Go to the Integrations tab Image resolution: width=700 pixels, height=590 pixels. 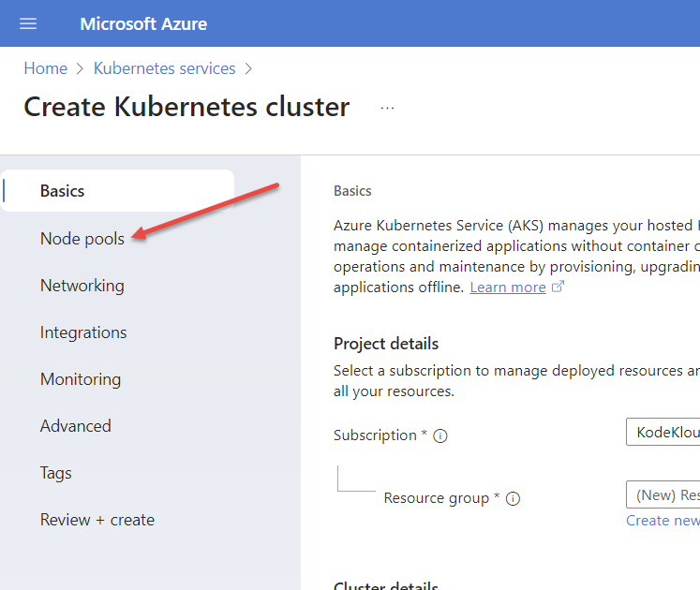click(83, 332)
